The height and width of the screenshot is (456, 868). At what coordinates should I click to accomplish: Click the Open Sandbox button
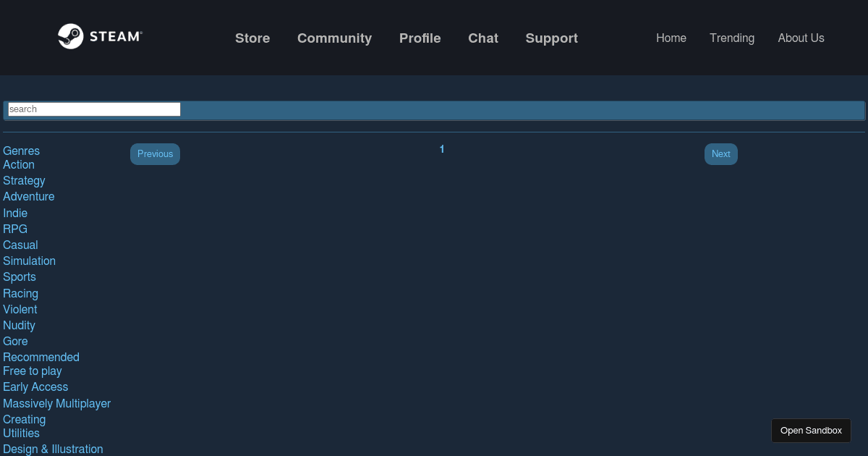[x=811, y=431]
